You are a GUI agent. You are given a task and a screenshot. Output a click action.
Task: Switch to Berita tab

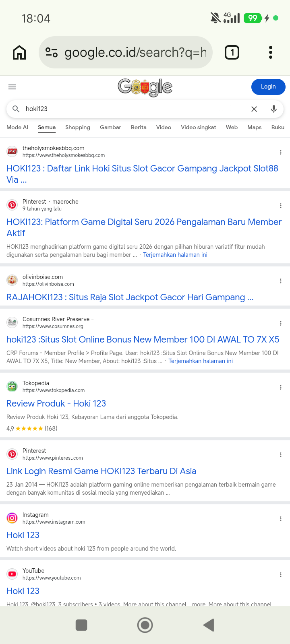[x=139, y=127]
